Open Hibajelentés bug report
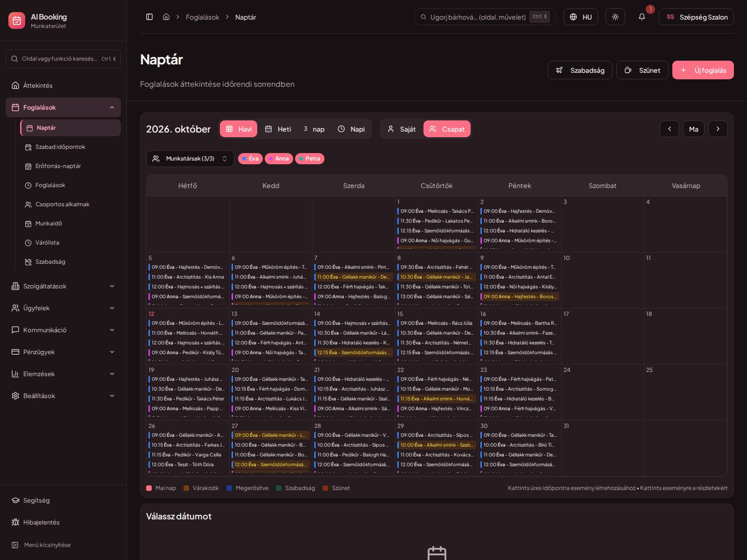747x560 pixels. 63,522
